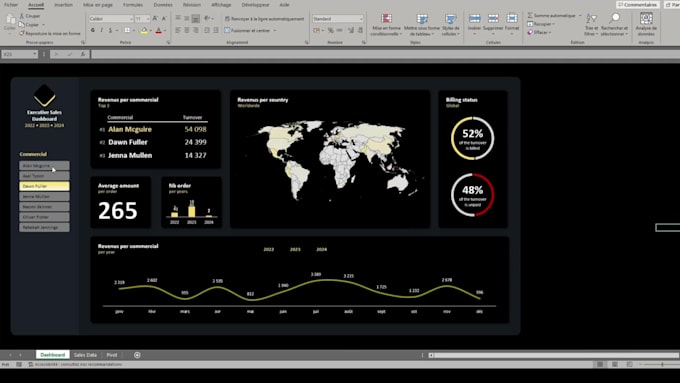The image size is (680, 383).
Task: Launch Analyse de données
Action: (x=646, y=24)
